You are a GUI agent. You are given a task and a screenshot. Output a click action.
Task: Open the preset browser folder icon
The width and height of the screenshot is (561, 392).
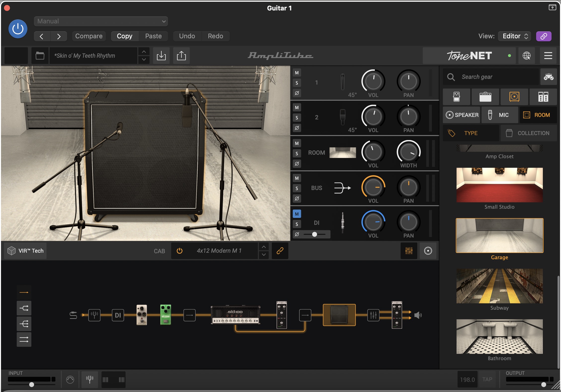pos(40,55)
